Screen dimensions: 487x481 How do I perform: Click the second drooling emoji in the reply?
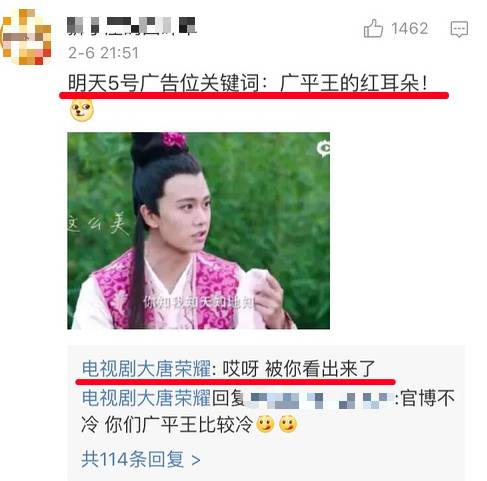288,424
